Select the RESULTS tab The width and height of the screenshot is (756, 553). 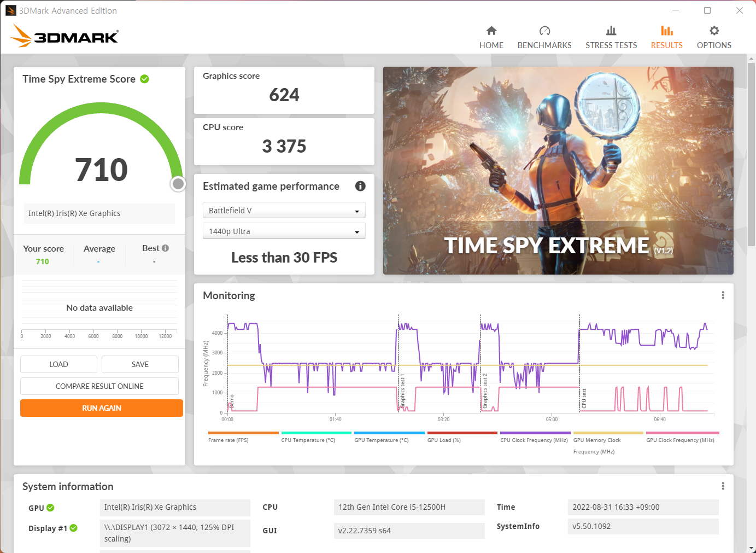tap(666, 38)
